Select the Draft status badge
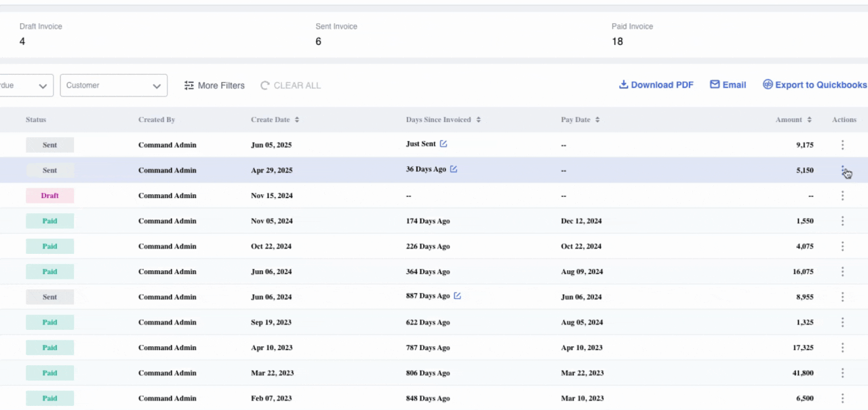868x410 pixels. (50, 195)
